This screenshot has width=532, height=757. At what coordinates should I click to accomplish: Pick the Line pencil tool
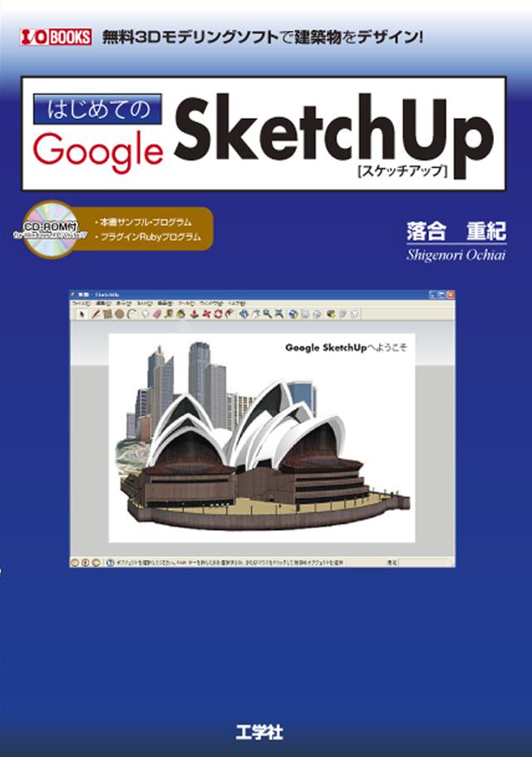click(x=96, y=314)
